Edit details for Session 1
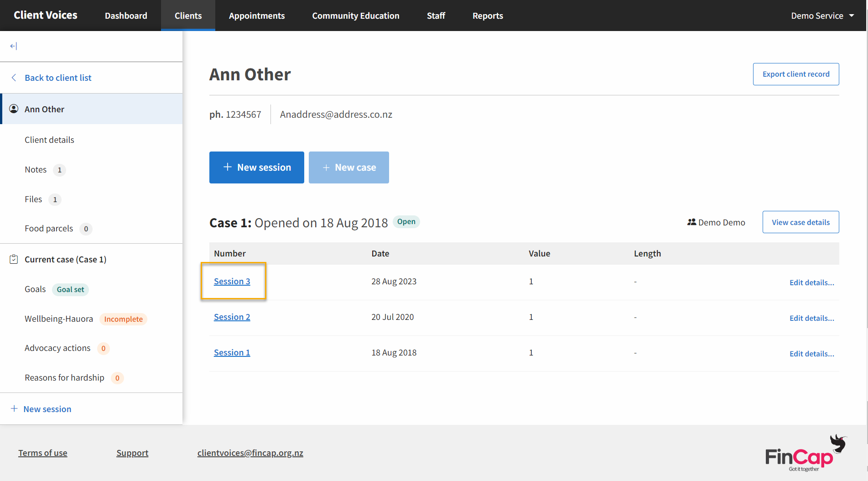This screenshot has width=868, height=481. tap(812, 354)
